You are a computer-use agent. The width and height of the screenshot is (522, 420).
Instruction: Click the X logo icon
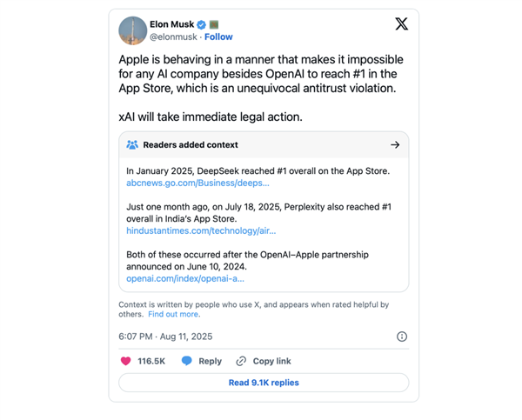(x=401, y=24)
